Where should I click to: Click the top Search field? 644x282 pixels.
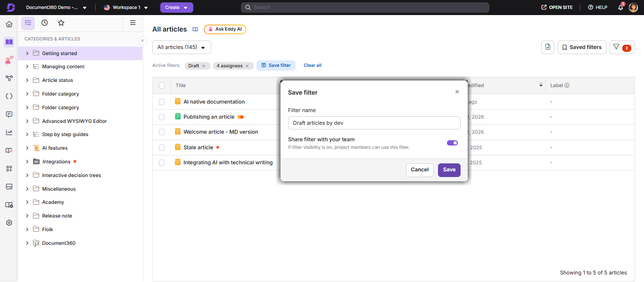[x=365, y=8]
